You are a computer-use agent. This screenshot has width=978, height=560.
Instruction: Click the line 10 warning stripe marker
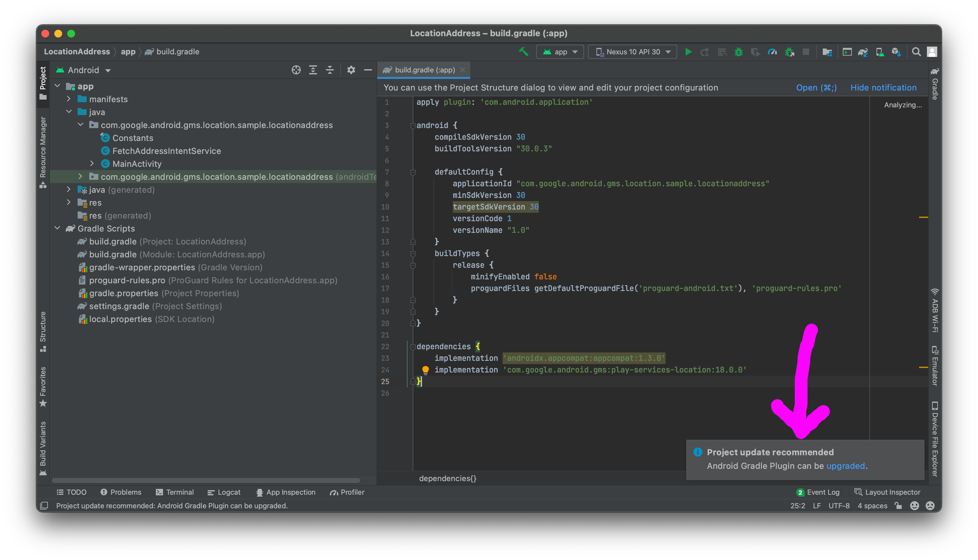[x=923, y=218]
